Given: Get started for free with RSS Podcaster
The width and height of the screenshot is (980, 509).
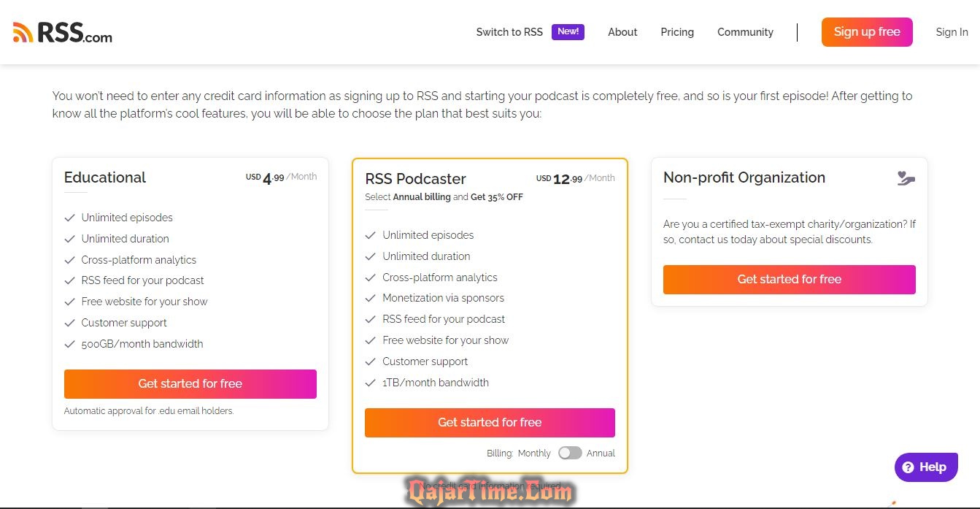Looking at the screenshot, I should pos(490,423).
